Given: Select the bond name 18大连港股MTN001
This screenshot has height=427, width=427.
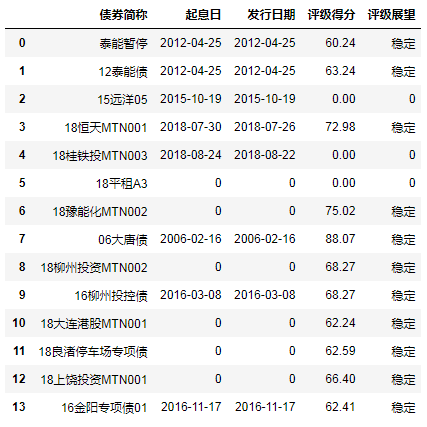Looking at the screenshot, I should click(x=94, y=323).
